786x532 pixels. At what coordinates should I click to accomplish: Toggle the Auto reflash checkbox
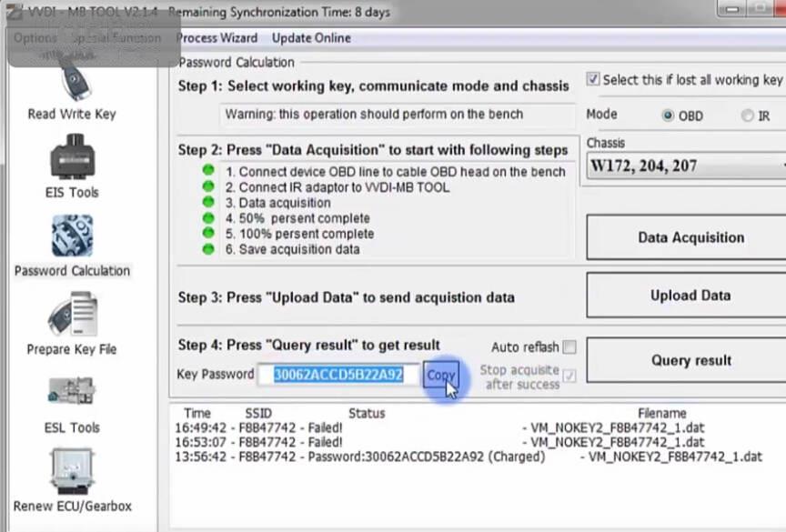tap(569, 346)
